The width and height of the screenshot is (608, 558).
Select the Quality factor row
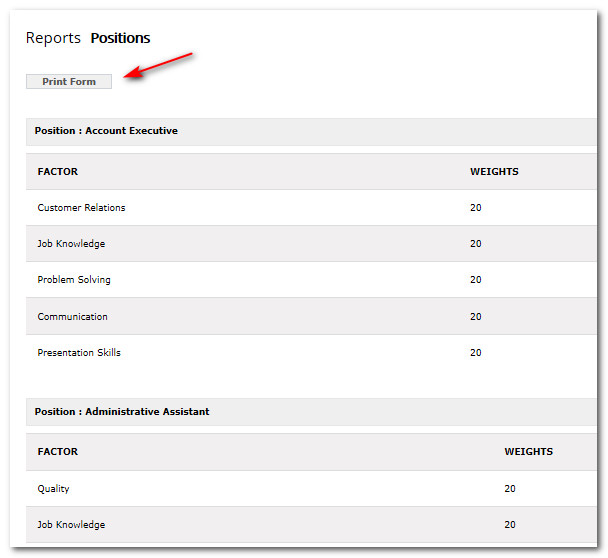coord(54,489)
